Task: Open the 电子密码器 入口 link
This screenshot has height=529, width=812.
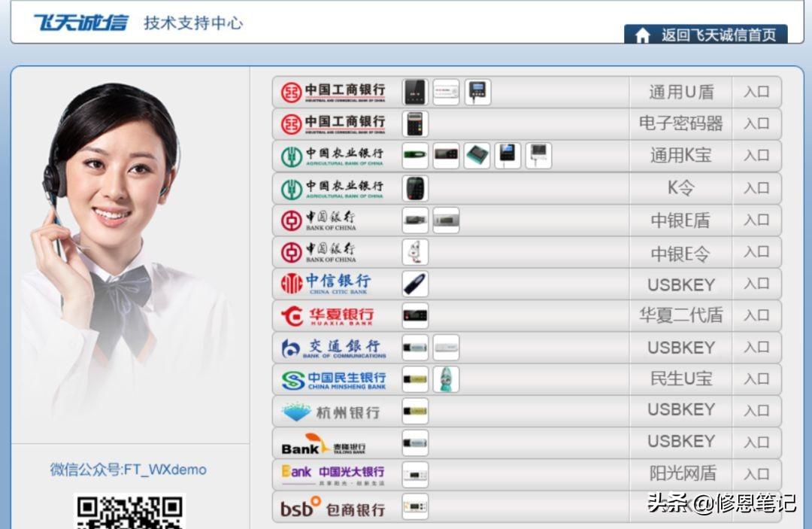Action: pyautogui.click(x=757, y=123)
